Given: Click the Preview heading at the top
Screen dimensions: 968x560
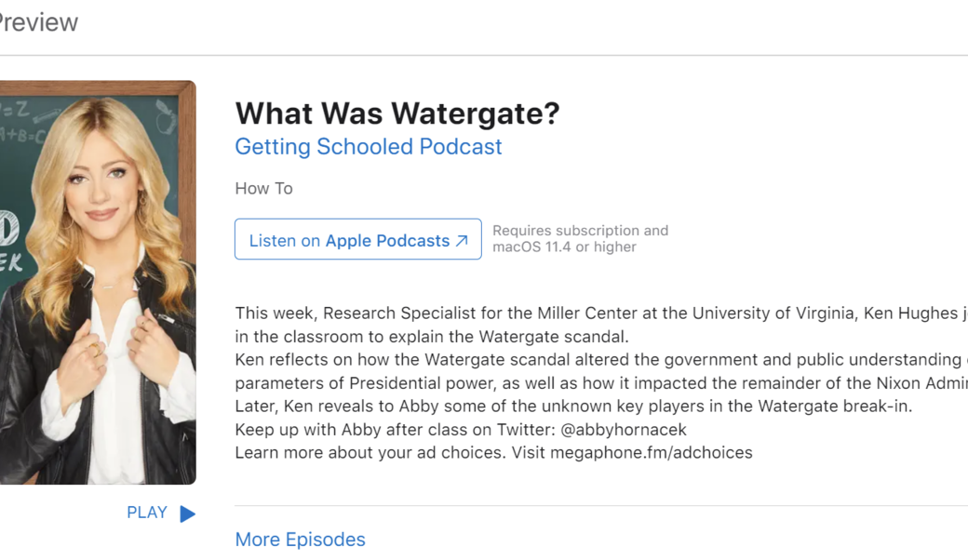Looking at the screenshot, I should click(39, 22).
